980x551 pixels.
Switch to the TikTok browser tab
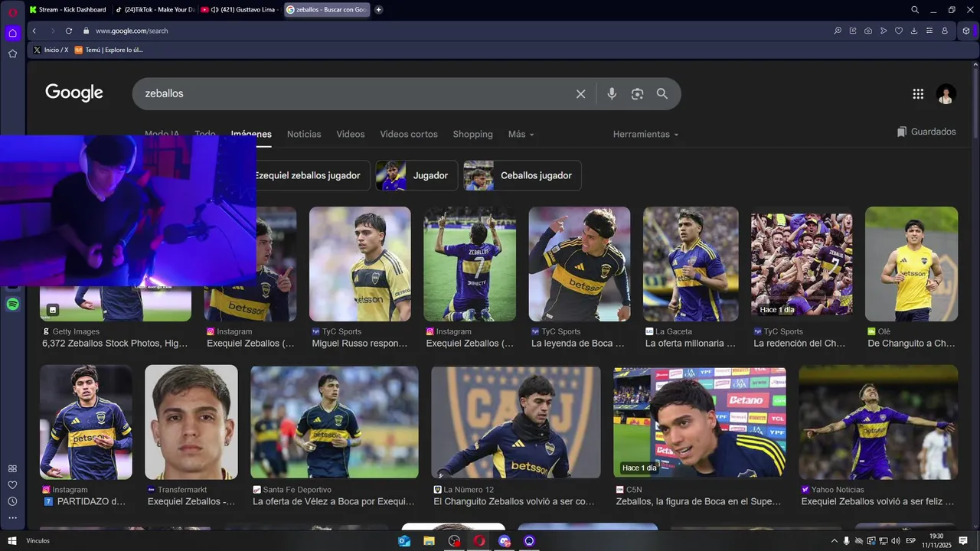coord(155,10)
